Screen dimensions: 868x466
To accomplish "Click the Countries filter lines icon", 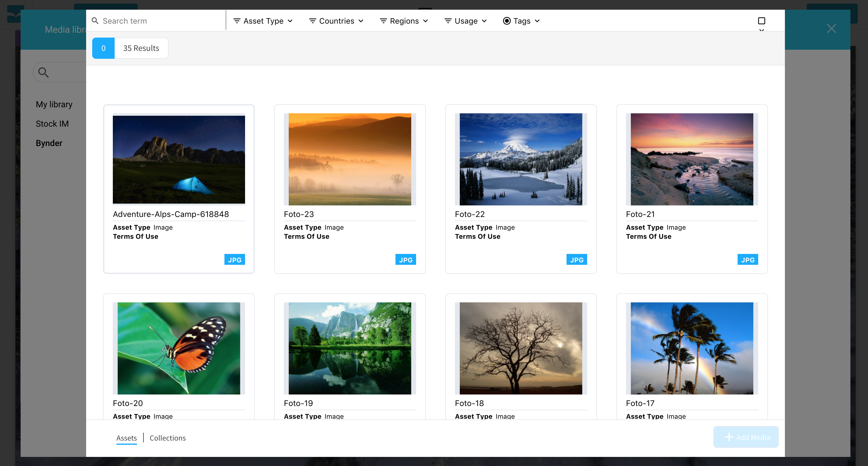I will 312,21.
